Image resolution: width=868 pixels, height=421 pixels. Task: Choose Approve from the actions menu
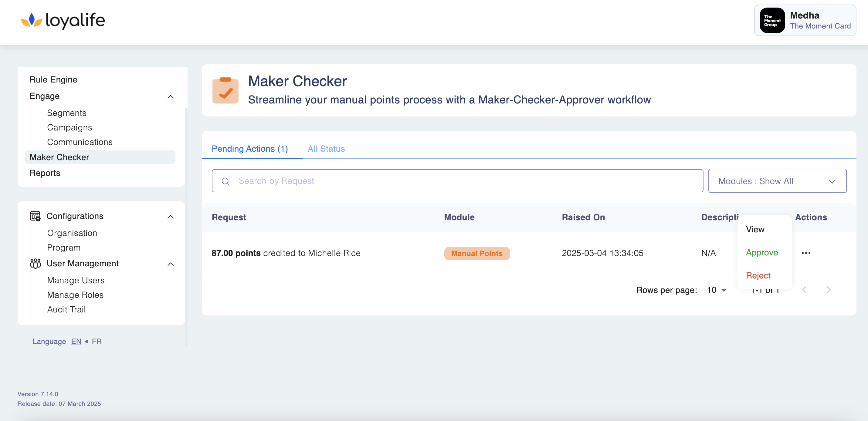[x=761, y=252]
